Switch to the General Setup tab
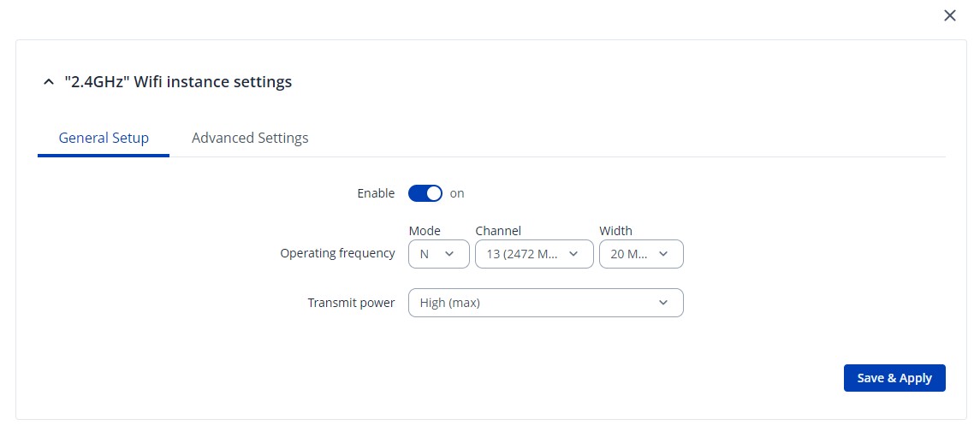 [104, 138]
